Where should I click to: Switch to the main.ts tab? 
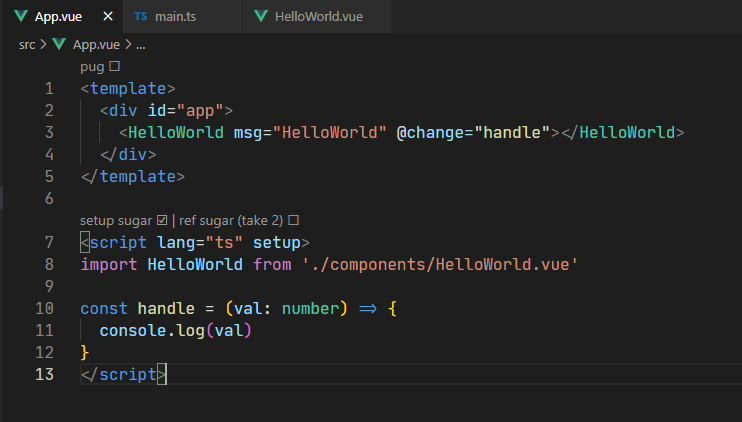(x=182, y=17)
